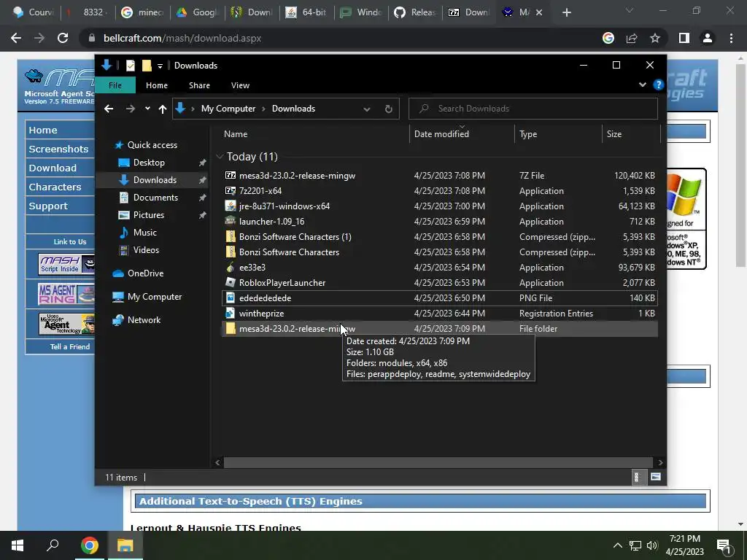Click the New folder quick access icon

click(x=147, y=65)
